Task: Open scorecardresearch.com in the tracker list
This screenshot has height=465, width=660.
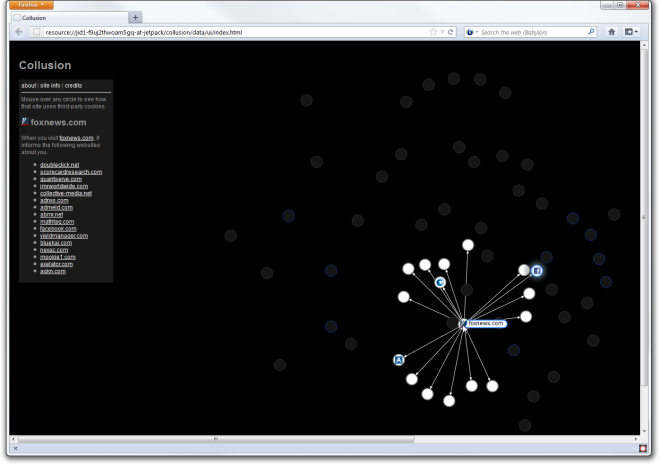Action: [71, 172]
